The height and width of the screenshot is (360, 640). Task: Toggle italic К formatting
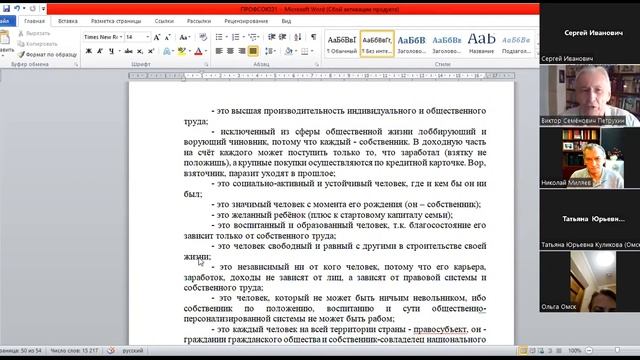pos(100,51)
